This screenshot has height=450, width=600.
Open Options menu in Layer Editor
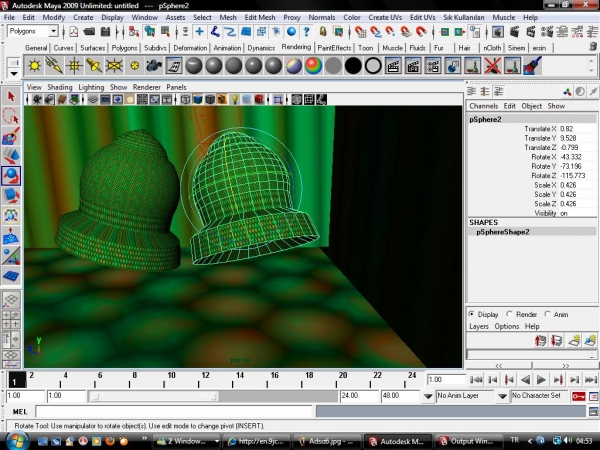click(x=507, y=326)
